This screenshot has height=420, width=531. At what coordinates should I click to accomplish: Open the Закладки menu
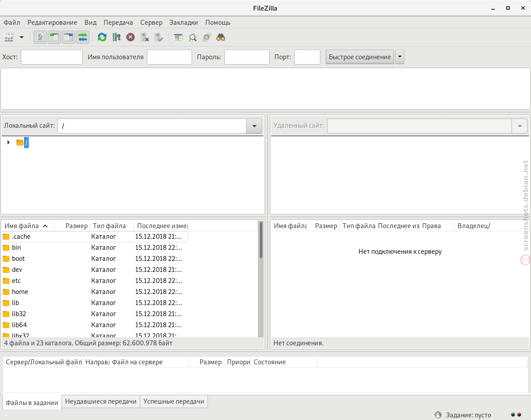[184, 23]
